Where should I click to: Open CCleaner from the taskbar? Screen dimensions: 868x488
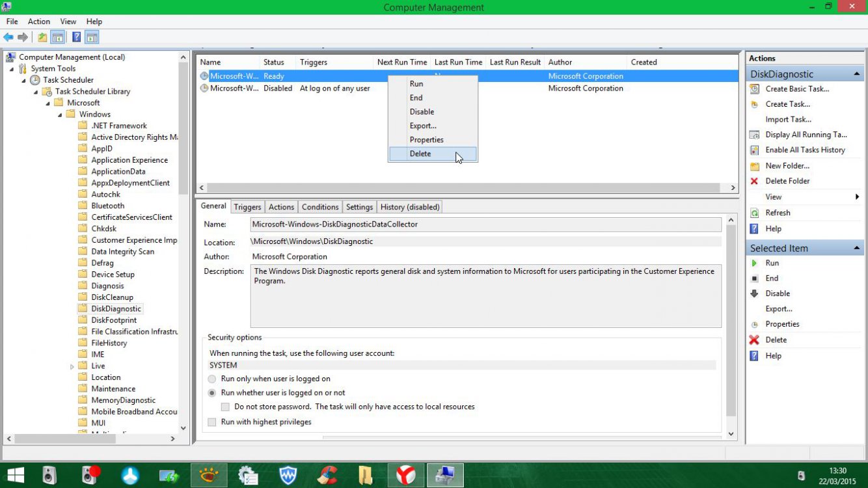(329, 476)
